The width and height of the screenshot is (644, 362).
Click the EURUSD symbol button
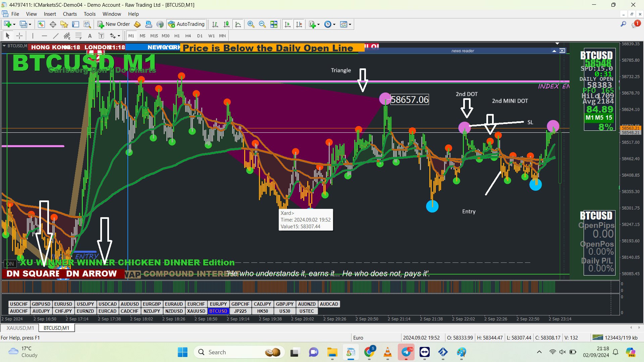click(63, 304)
